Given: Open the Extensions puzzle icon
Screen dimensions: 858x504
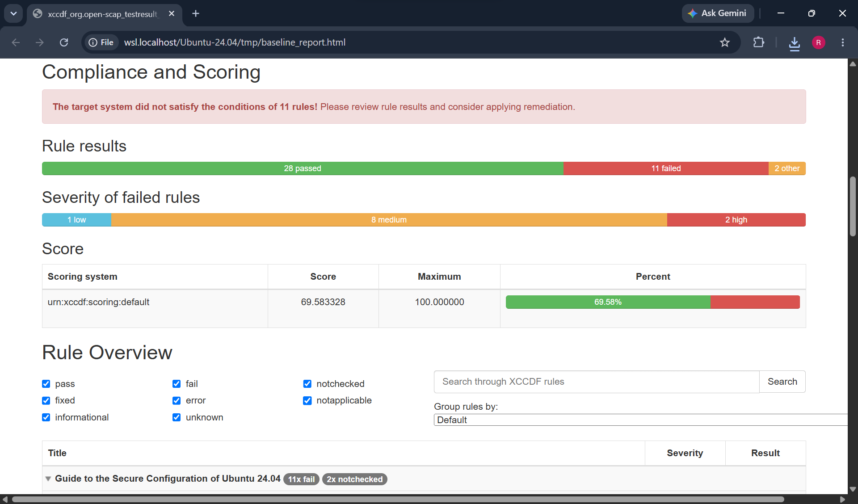Looking at the screenshot, I should point(759,42).
